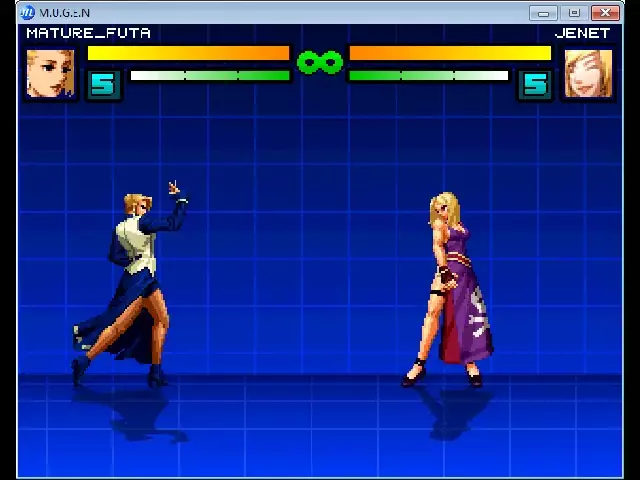Click player one's power stock counter
640x480 pixels.
click(x=103, y=85)
